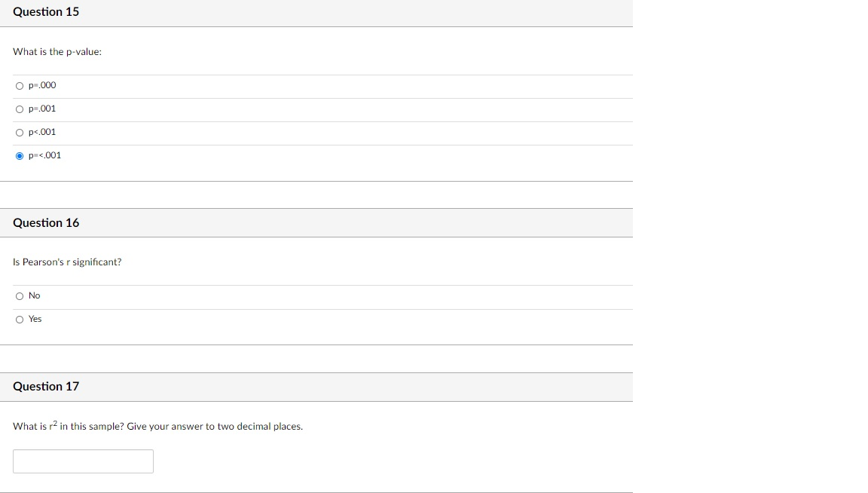Click the Question 17 heading
868x493 pixels.
(45, 386)
